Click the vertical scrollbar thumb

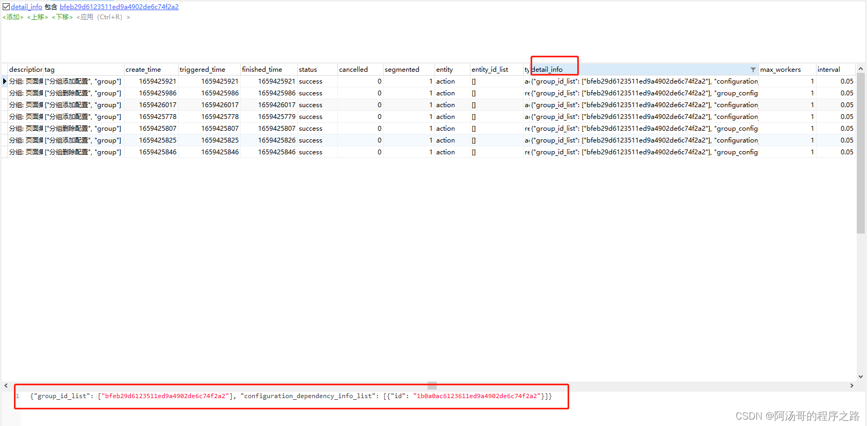point(860,153)
